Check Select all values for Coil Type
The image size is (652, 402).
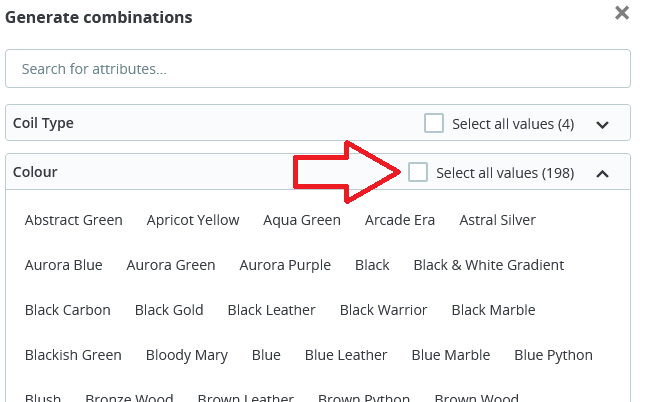point(434,124)
